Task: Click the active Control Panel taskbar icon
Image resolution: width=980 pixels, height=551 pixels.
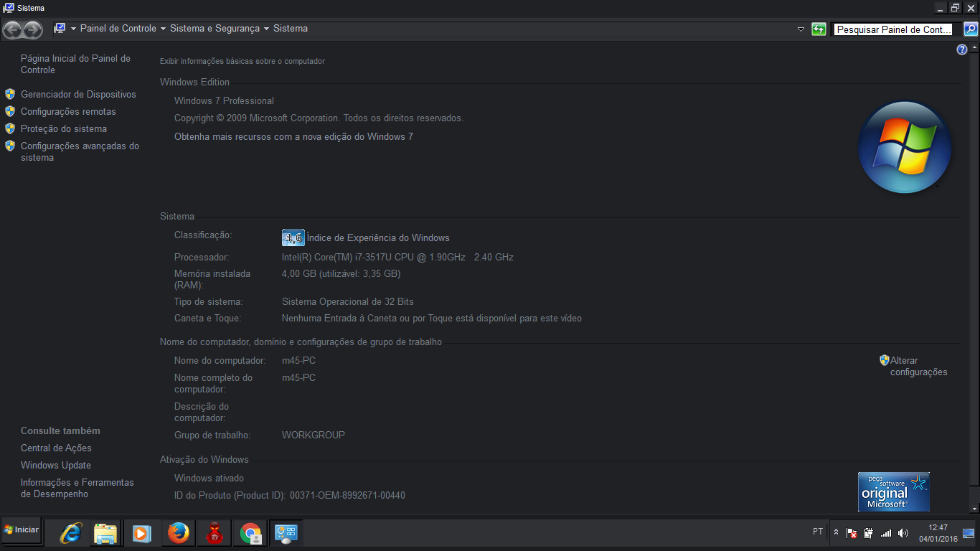Action: pos(286,533)
